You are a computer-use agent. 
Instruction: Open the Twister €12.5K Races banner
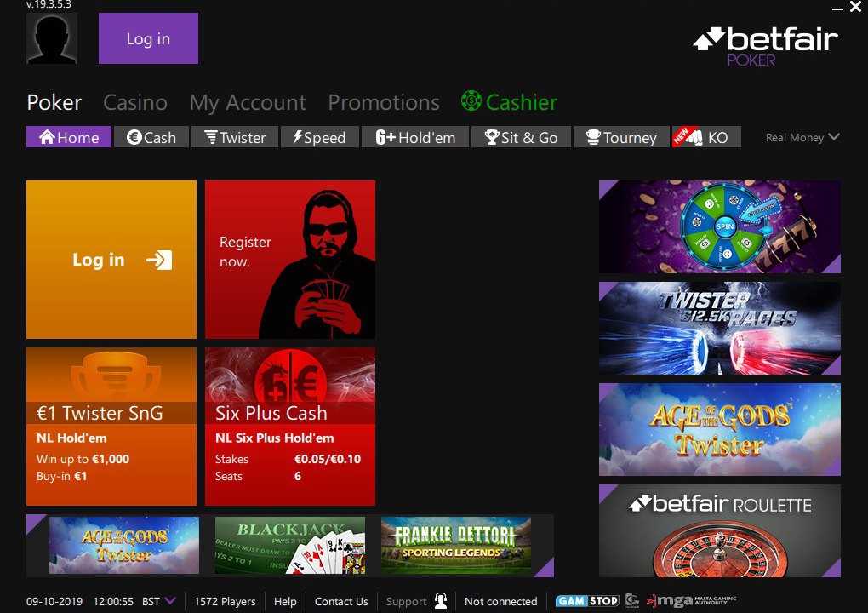(720, 328)
